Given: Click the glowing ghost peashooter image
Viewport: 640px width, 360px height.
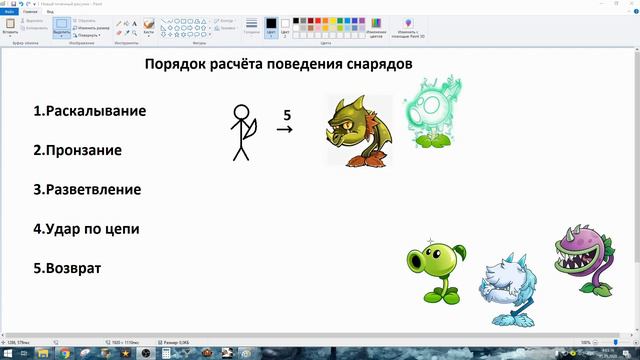Looking at the screenshot, I should pyautogui.click(x=433, y=111).
